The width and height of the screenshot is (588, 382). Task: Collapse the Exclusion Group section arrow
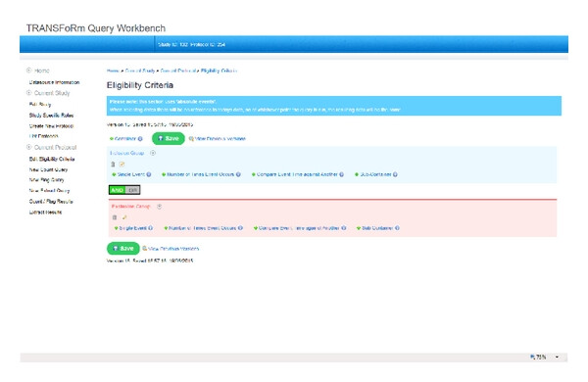(160, 207)
